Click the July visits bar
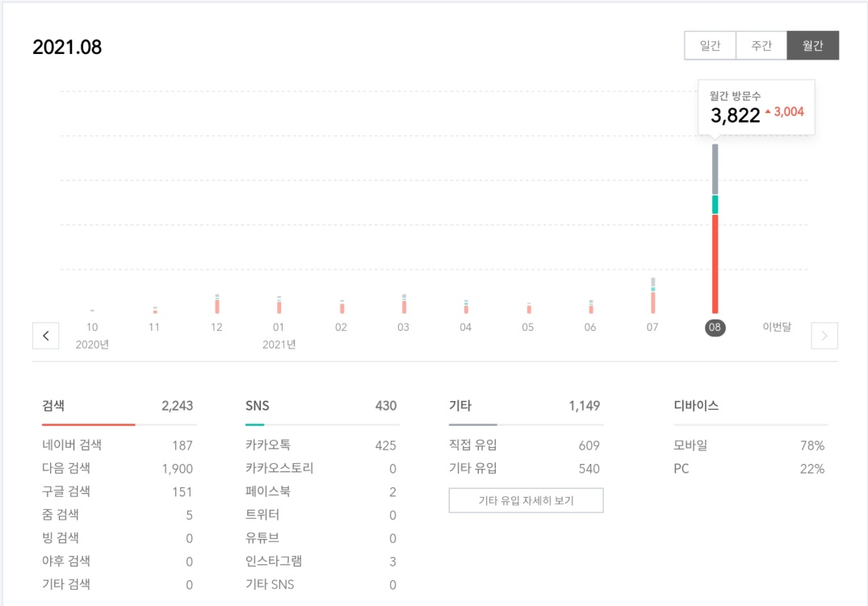 click(653, 295)
